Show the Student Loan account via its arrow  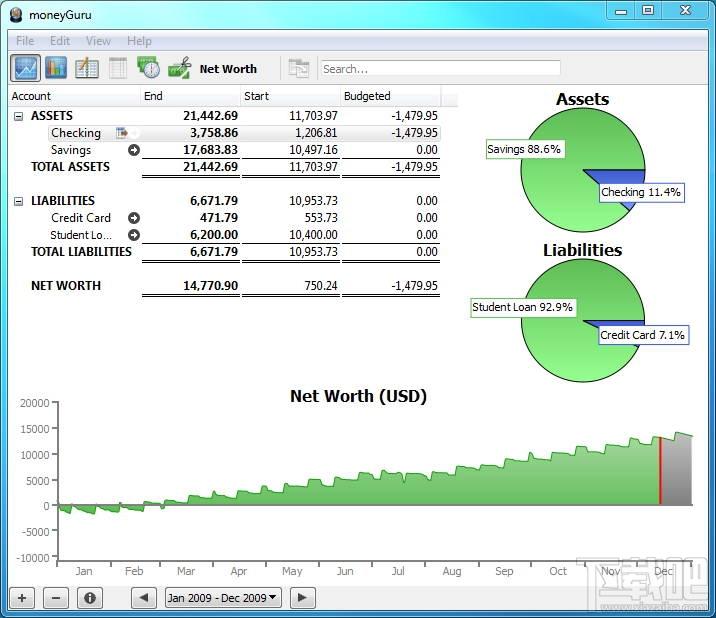click(x=134, y=235)
